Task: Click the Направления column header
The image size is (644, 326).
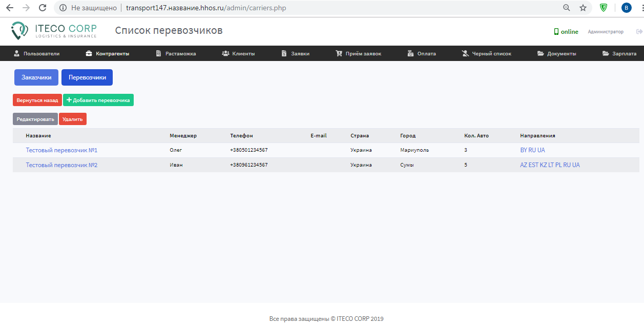Action: [537, 136]
